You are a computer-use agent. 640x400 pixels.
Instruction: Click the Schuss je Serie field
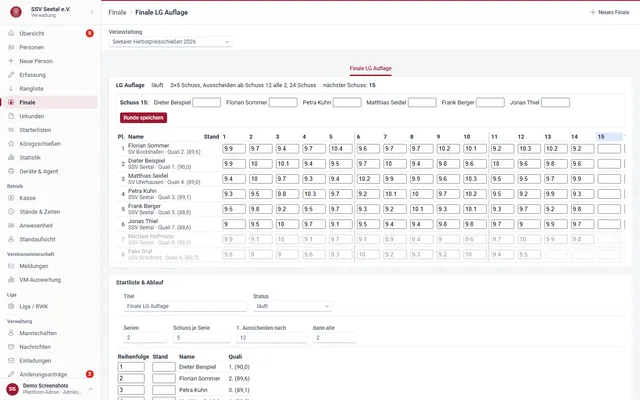[x=202, y=338]
